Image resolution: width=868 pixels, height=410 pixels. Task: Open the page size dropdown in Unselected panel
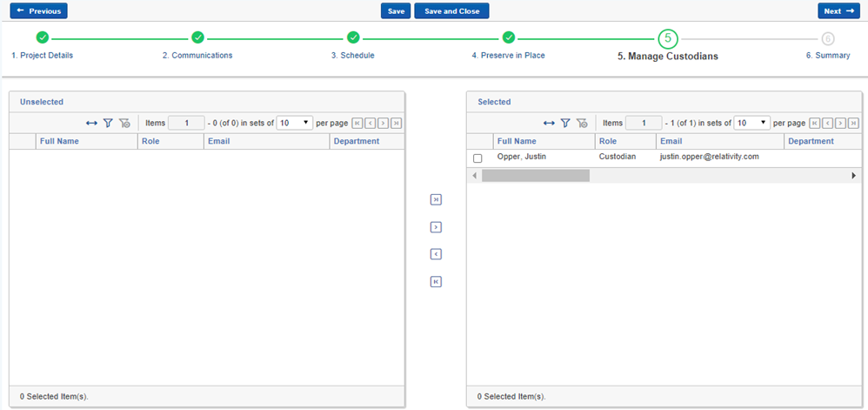tap(294, 124)
